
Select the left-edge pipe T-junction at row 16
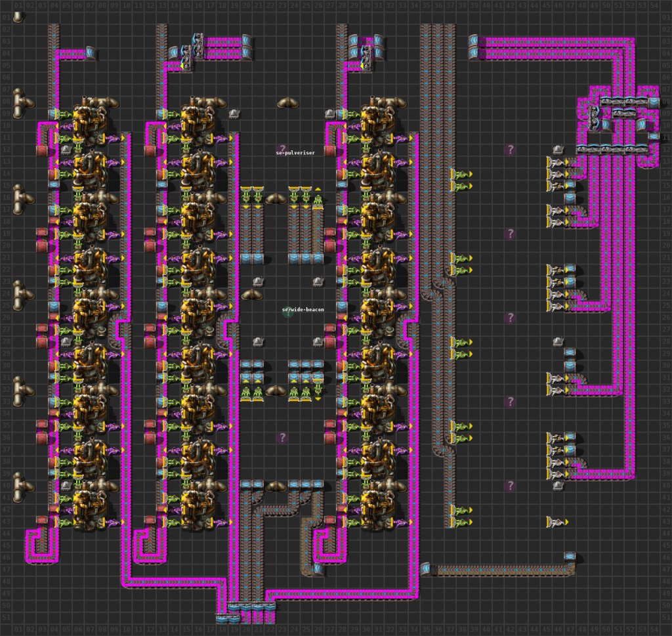(x=23, y=200)
